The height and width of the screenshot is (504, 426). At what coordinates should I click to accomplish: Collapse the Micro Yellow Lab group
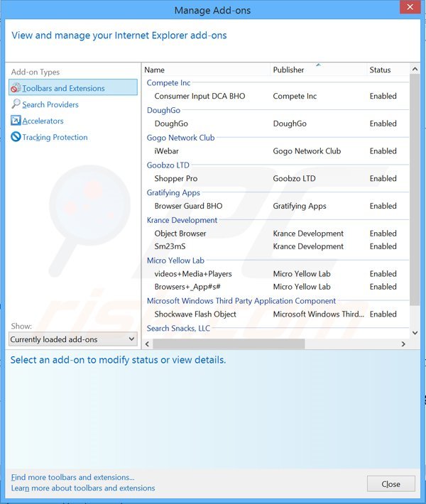pyautogui.click(x=175, y=261)
